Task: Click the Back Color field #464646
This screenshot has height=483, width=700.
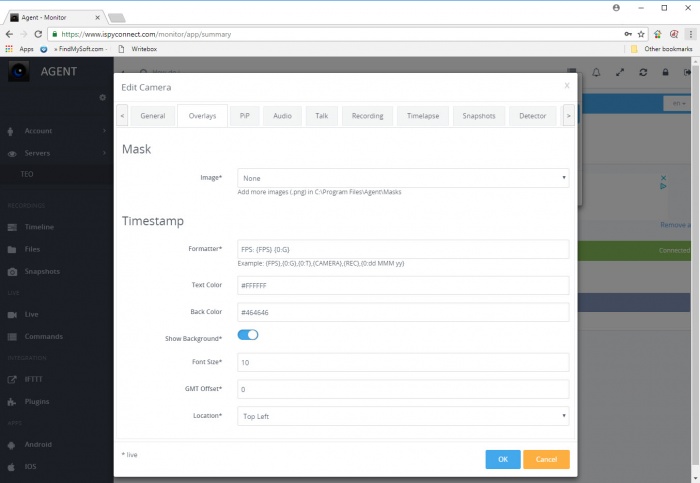Action: point(403,312)
